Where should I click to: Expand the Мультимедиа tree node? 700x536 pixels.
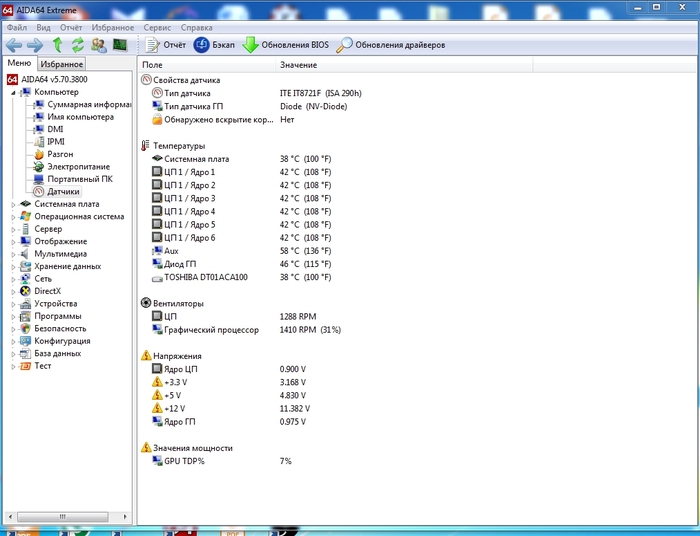[x=13, y=254]
